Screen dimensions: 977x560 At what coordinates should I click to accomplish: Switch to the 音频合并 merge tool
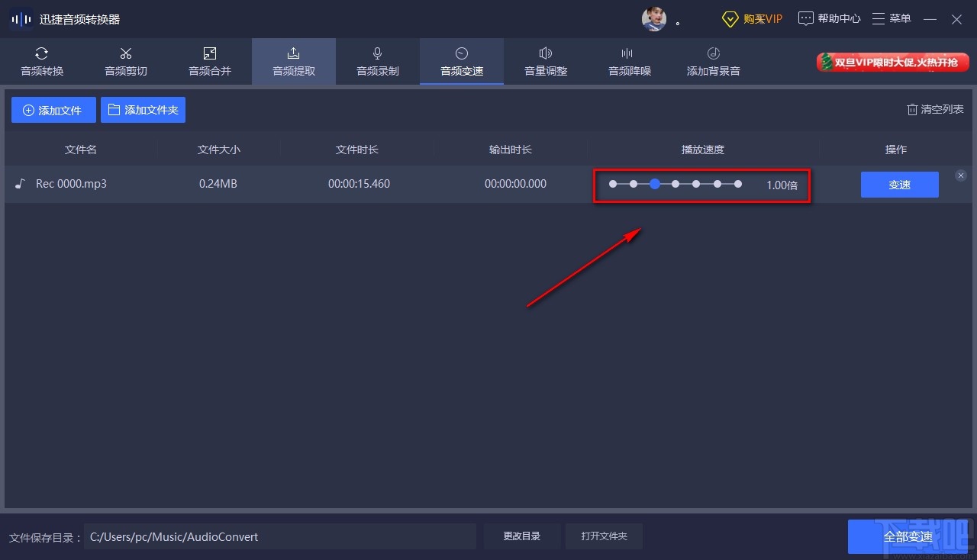pos(209,61)
